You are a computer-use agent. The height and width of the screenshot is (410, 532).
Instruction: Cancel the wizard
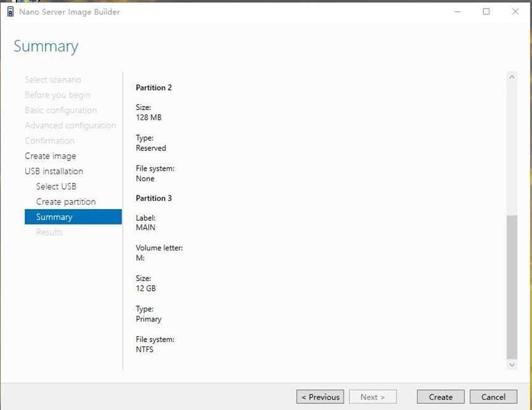pos(493,397)
